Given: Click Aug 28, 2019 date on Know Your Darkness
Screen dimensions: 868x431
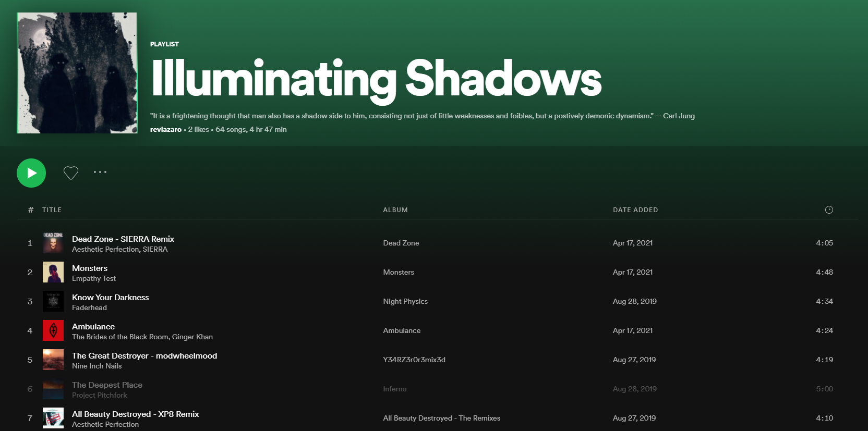Looking at the screenshot, I should [x=635, y=301].
